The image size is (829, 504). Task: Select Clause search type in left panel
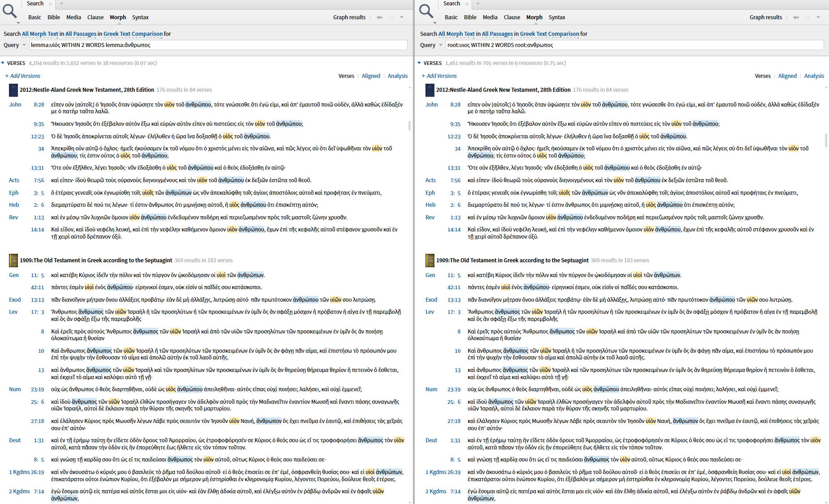point(95,17)
